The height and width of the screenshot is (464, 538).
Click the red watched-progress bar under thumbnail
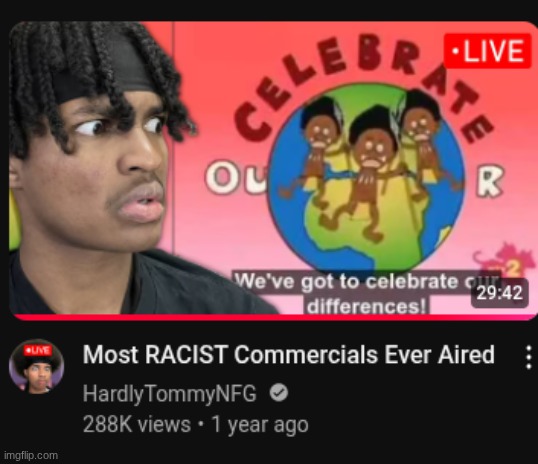click(x=274, y=317)
